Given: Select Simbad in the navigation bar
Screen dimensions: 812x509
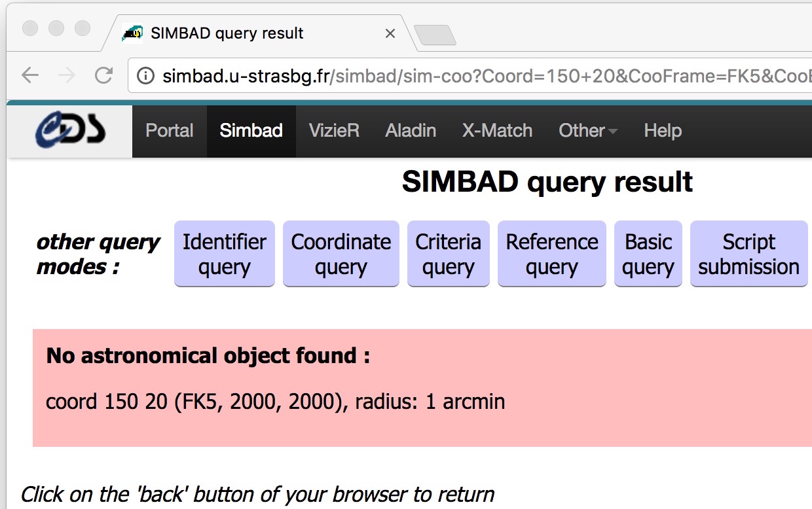Looking at the screenshot, I should pyautogui.click(x=251, y=131).
